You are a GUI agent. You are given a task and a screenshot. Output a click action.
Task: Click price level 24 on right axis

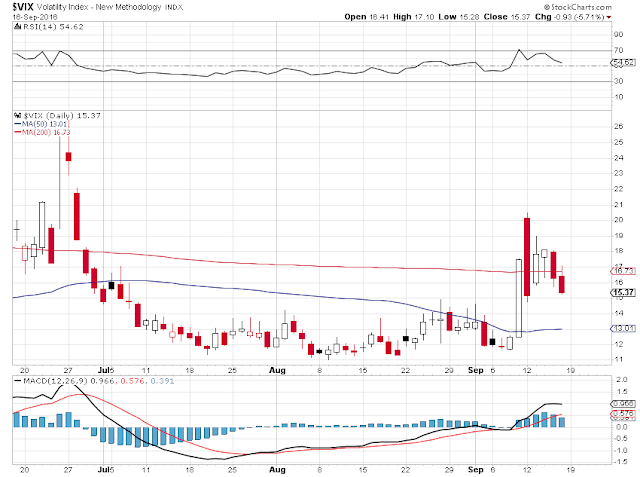pos(618,158)
